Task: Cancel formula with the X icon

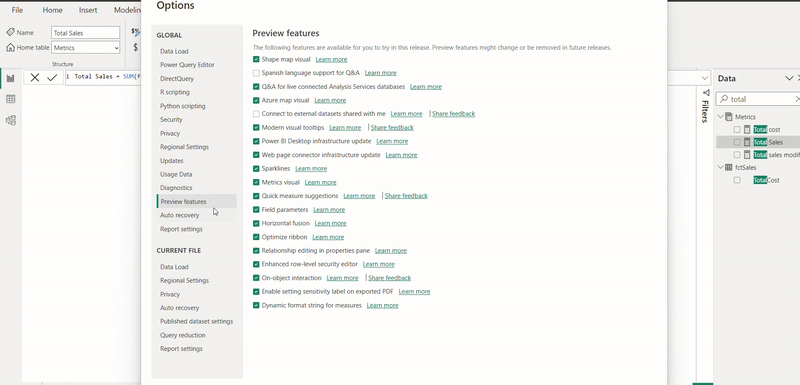Action: [35, 78]
